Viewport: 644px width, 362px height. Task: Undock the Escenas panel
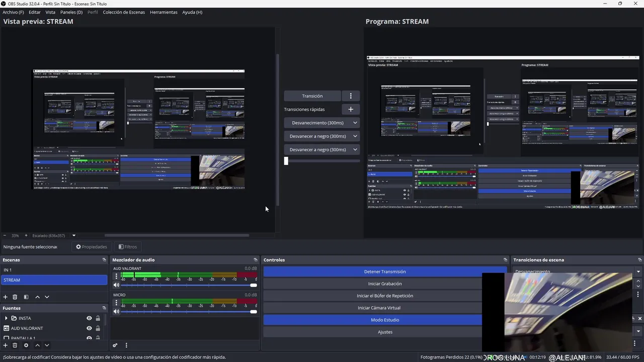click(104, 260)
